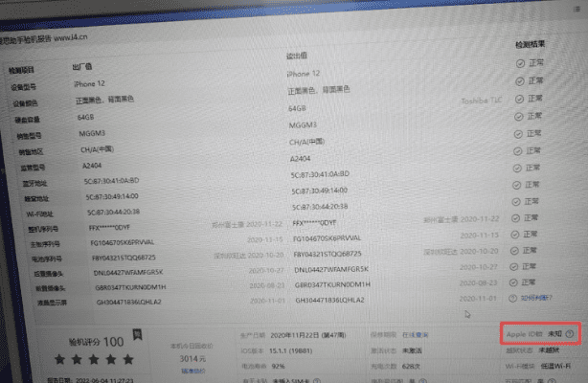This screenshot has height=383, width=588.
Task: Click MGGM3 in the 出厂值 column
Action: pos(92,133)
